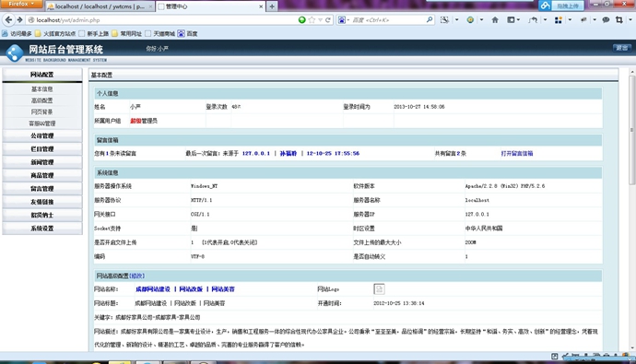This screenshot has height=364, width=636.
Task: Expand the 系统设置 sidebar section
Action: click(x=42, y=229)
